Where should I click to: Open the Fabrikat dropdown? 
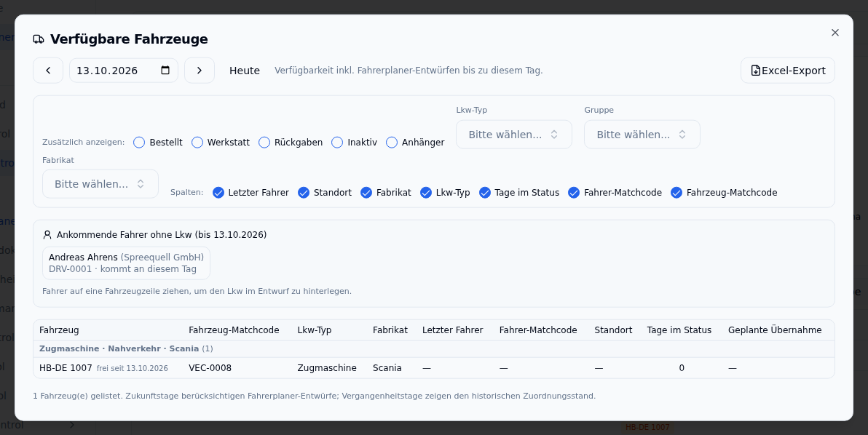coord(100,184)
